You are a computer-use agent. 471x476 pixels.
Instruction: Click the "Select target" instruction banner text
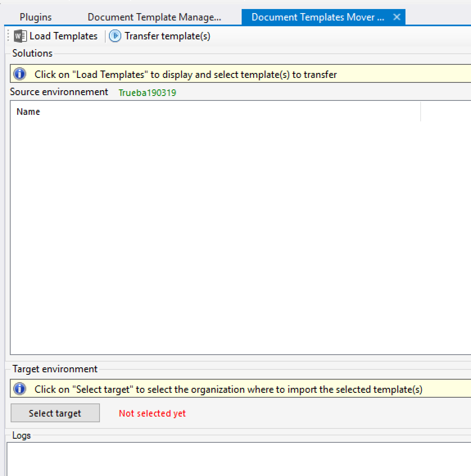pyautogui.click(x=228, y=389)
